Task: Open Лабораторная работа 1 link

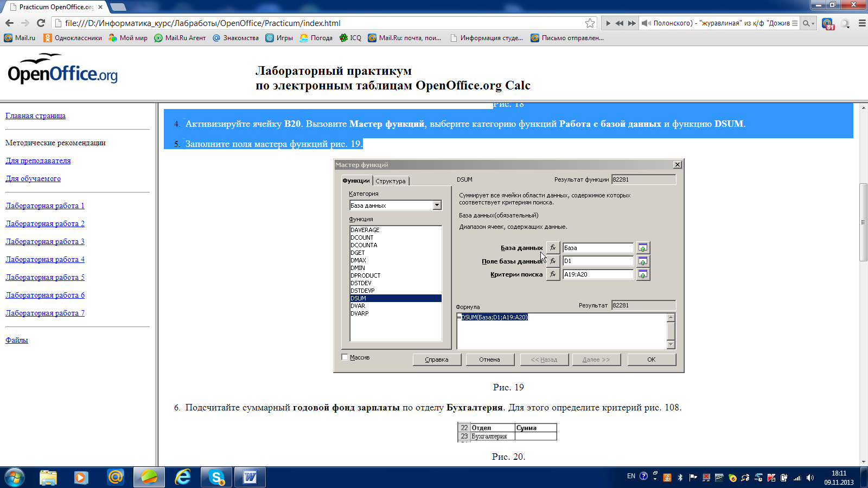Action: [45, 206]
